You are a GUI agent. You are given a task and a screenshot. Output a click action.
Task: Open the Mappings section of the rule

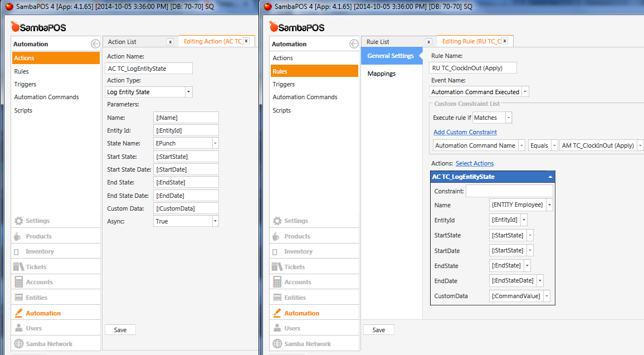coord(382,74)
